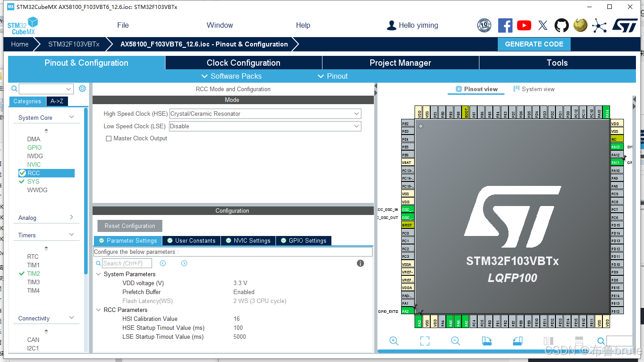Viewport: 644px width, 362px height.
Task: Click the 10-year anniversary badge icon
Action: coord(484,25)
